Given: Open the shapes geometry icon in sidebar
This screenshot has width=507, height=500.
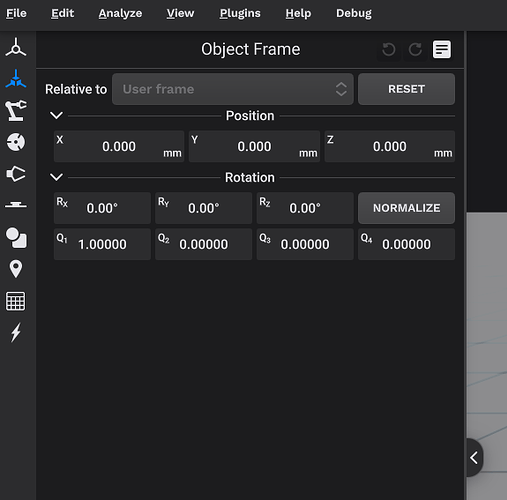Looking at the screenshot, I should (x=16, y=238).
